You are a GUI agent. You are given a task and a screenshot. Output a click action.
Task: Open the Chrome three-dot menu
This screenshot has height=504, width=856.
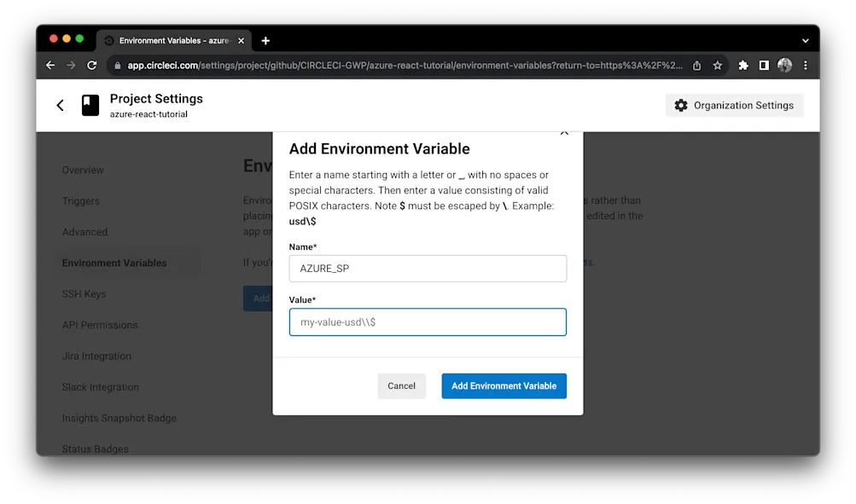pyautogui.click(x=806, y=65)
